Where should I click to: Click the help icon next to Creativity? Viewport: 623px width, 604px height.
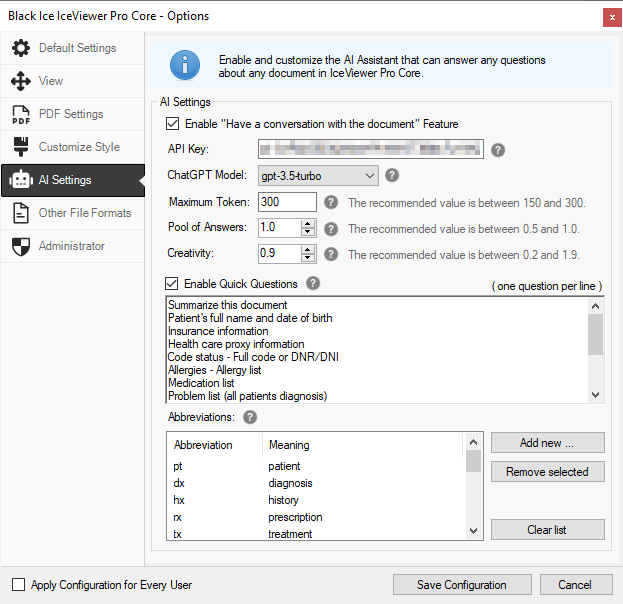(330, 254)
